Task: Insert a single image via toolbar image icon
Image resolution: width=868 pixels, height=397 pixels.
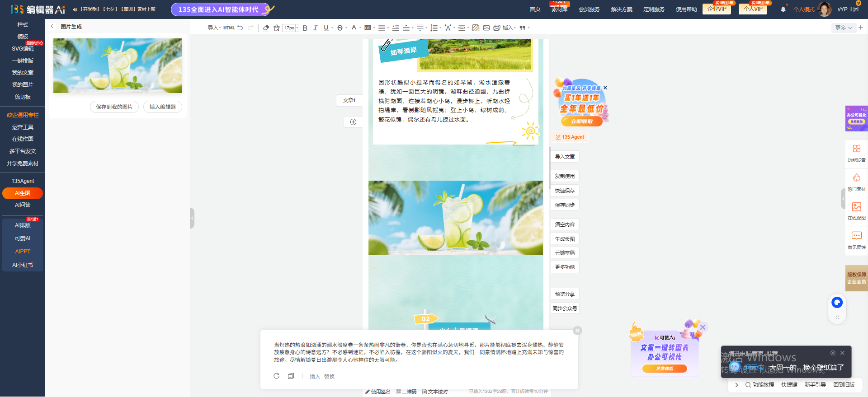Action: coord(486,28)
